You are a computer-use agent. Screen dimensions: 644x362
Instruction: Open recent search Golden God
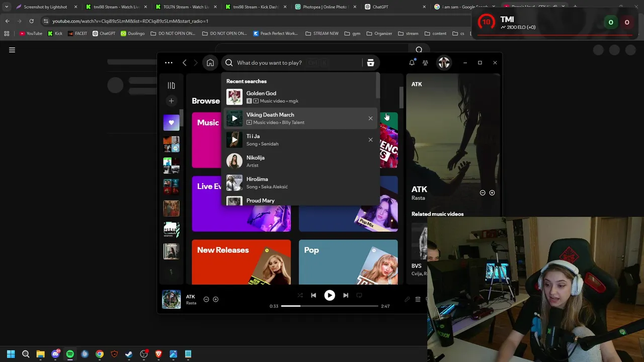[x=300, y=97]
